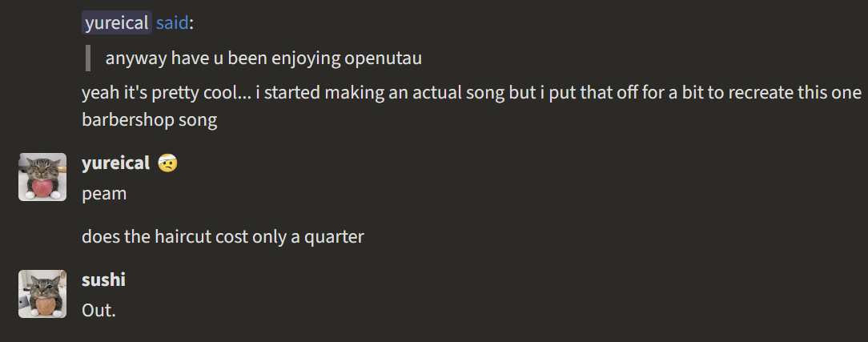Click the "yeah it's pretty cool..." reply line

click(x=471, y=93)
